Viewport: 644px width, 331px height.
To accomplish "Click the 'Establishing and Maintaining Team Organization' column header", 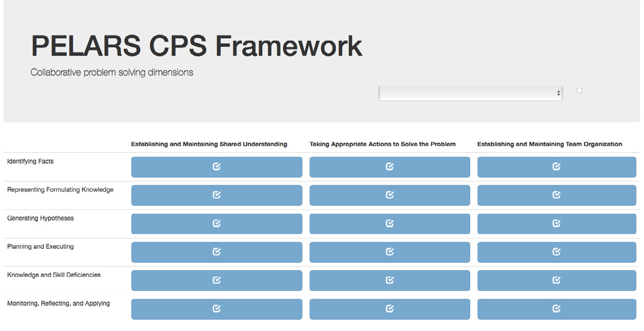I will coord(550,144).
